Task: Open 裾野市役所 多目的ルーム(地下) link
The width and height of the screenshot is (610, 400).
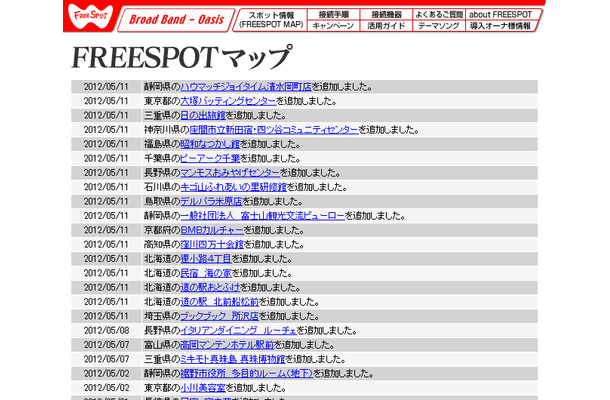Action: click(x=247, y=374)
